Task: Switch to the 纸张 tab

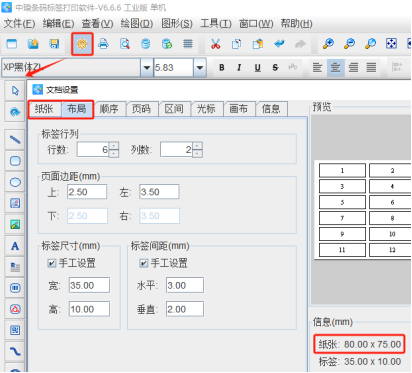Action: click(45, 109)
